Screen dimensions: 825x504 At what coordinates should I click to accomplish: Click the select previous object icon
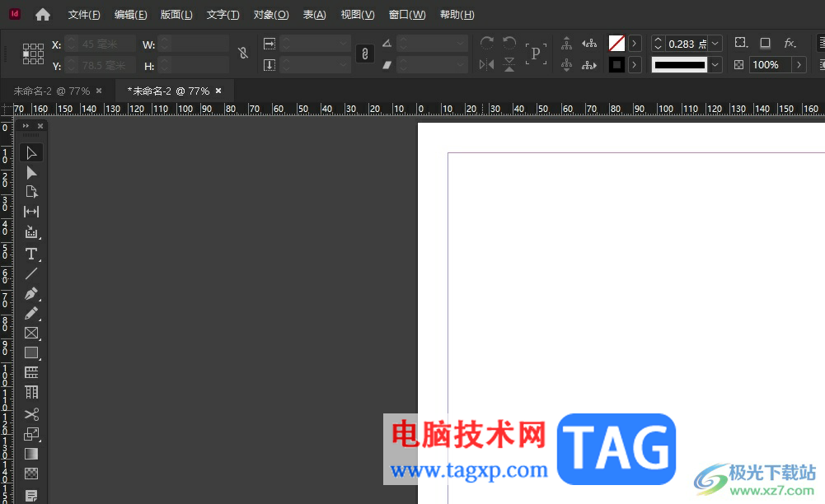tap(589, 43)
